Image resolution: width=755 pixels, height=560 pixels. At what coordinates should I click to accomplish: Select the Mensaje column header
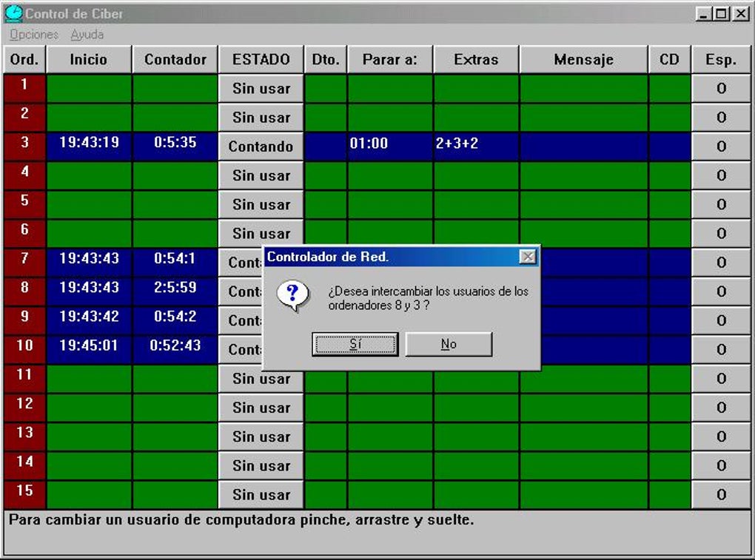tap(583, 59)
